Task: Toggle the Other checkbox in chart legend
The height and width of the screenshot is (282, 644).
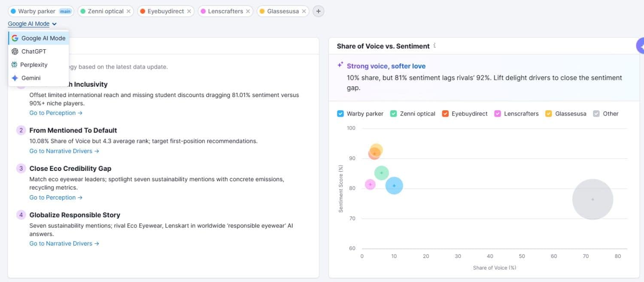Action: [596, 114]
